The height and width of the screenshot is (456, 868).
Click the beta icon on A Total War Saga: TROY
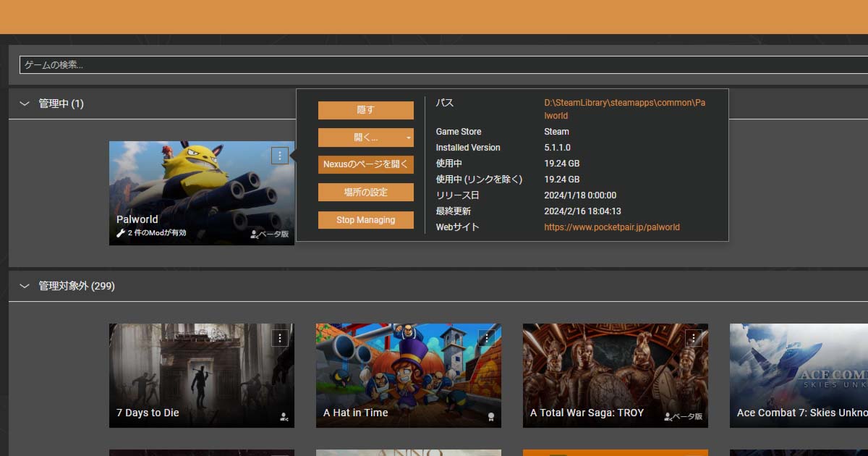668,417
